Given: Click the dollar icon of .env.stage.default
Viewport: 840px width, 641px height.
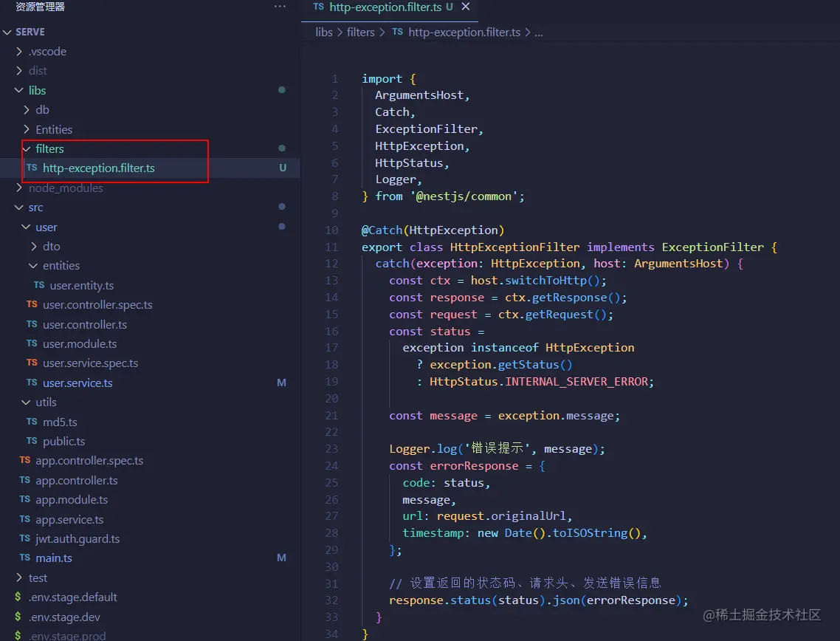Looking at the screenshot, I should point(18,597).
